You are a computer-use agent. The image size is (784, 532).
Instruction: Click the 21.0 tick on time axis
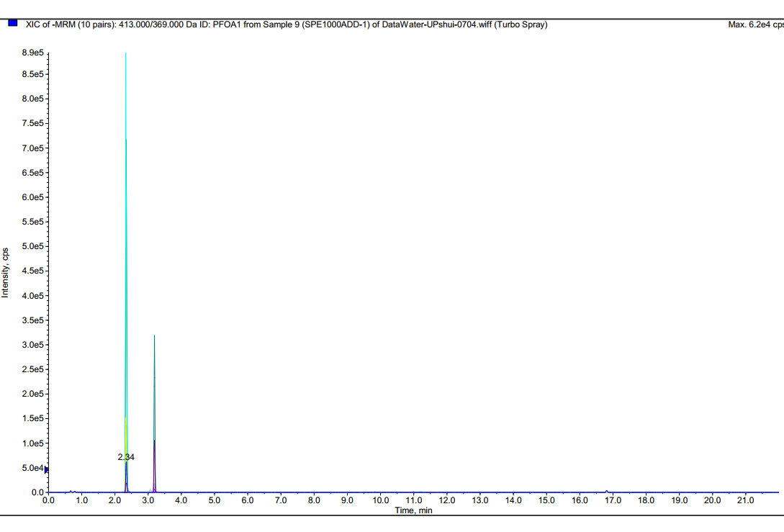coord(745,500)
